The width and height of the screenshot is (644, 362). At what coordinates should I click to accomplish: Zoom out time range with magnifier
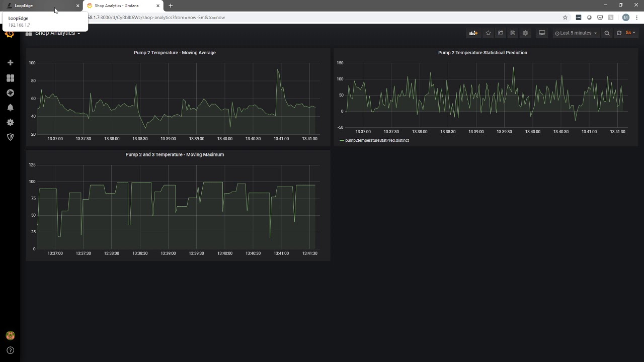point(607,33)
